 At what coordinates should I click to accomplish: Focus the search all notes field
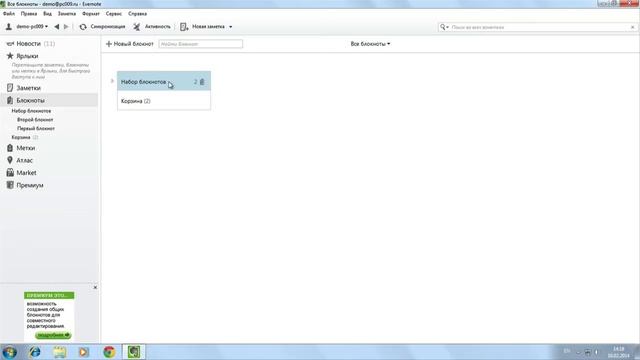(x=539, y=27)
